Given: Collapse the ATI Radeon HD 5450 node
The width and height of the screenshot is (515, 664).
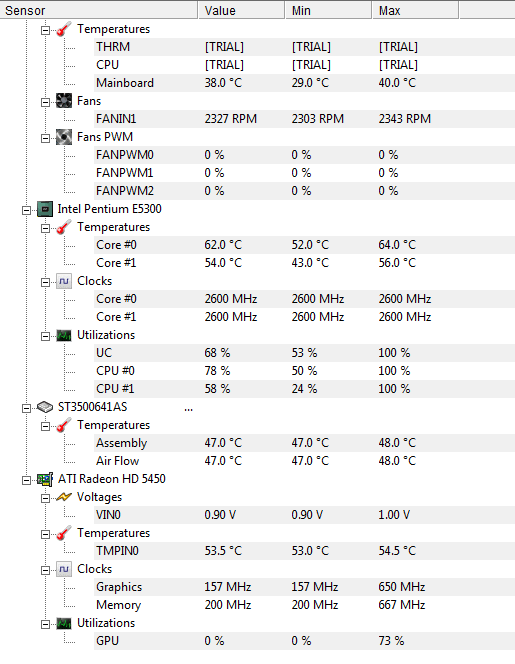Looking at the screenshot, I should coord(26,480).
